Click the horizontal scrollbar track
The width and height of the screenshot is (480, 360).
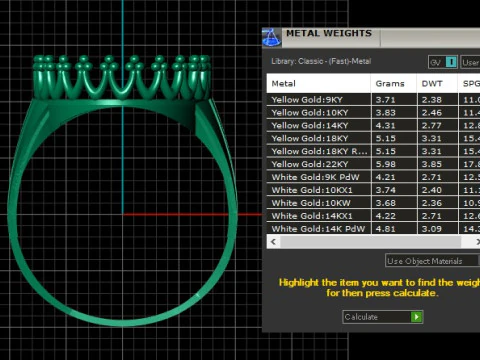tap(370, 242)
